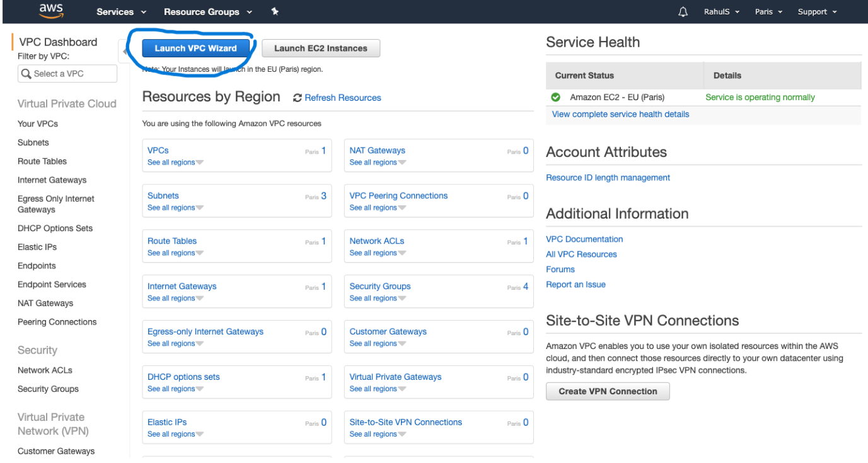Screen dimensions: 868x463
Task: Collapse sidebar with the arrow handle
Action: point(124,51)
